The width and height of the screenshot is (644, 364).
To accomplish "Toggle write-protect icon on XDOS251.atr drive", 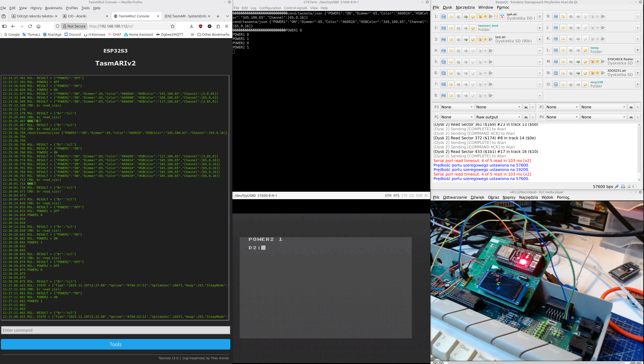I will 592,73.
